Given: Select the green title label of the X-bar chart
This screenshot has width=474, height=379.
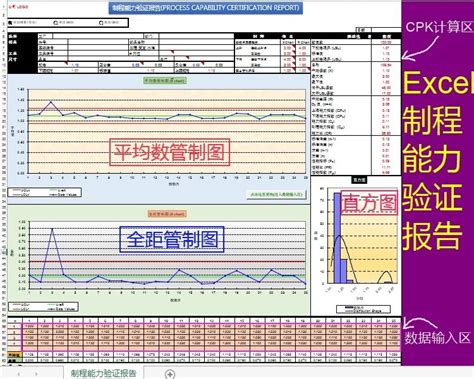Looking at the screenshot, I should click(x=165, y=80).
